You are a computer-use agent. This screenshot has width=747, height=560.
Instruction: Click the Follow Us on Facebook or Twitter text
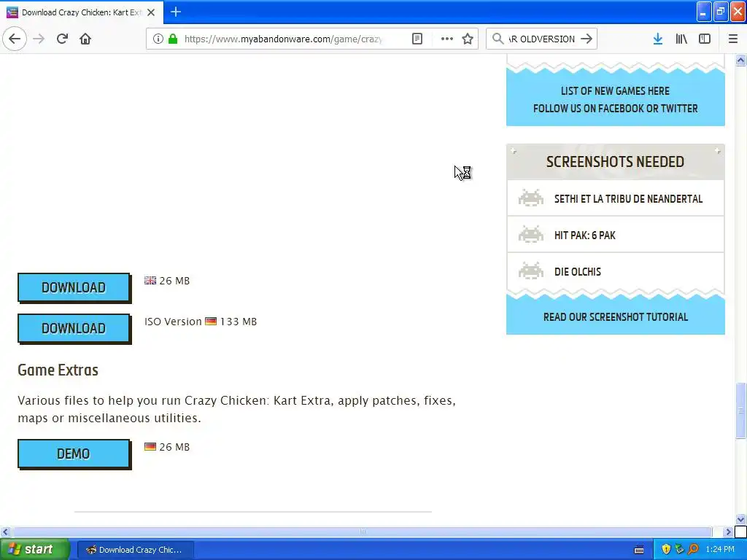pos(616,109)
